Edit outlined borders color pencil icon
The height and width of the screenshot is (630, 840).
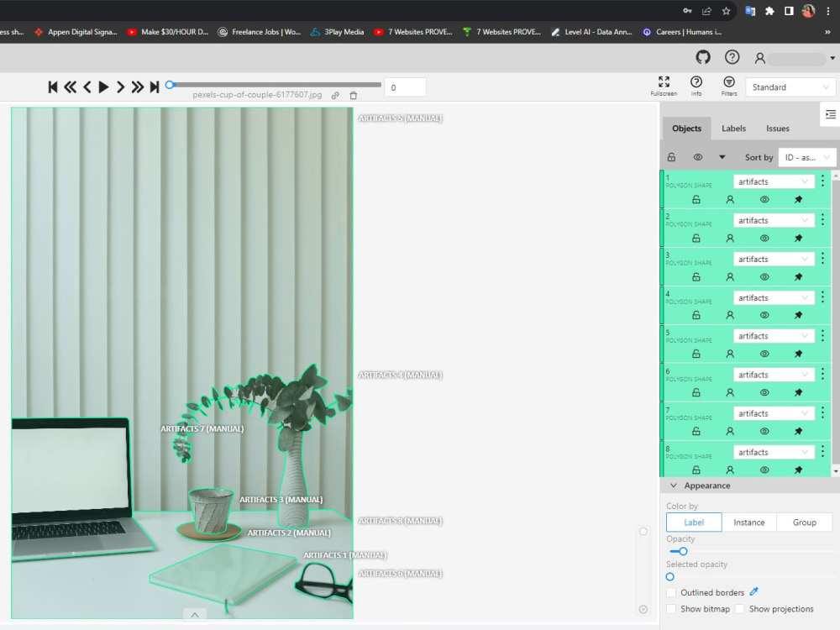pos(754,591)
